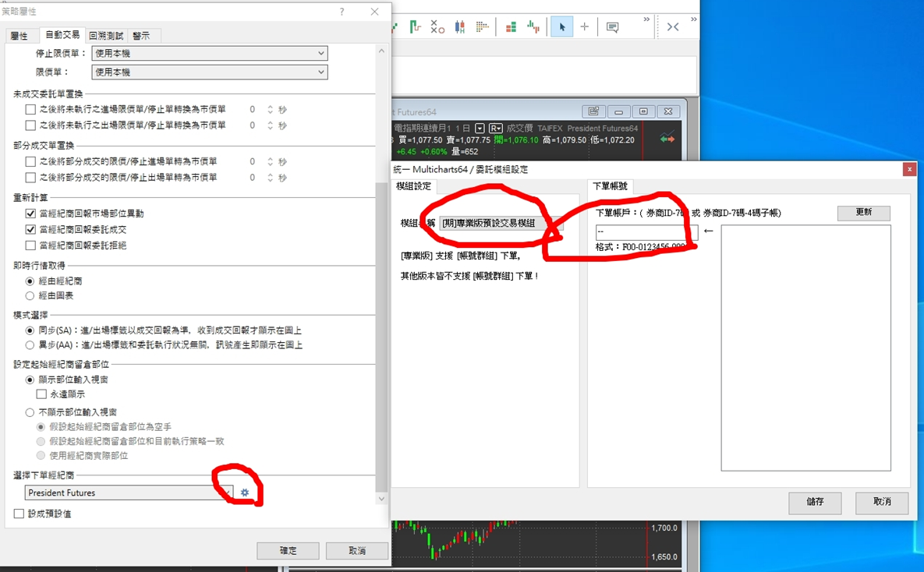Click the converging arrows >< toolbar icon
This screenshot has height=572, width=924.
click(x=673, y=26)
